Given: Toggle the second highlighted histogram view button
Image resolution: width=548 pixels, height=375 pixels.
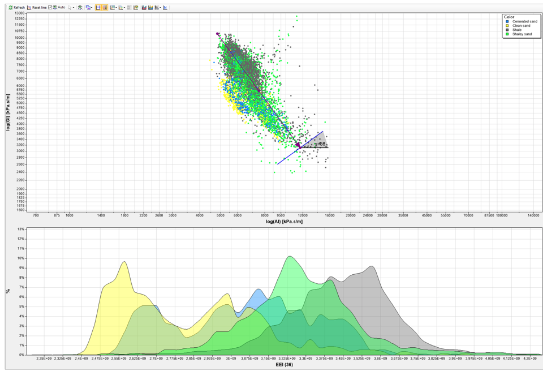Looking at the screenshot, I should coord(104,7).
